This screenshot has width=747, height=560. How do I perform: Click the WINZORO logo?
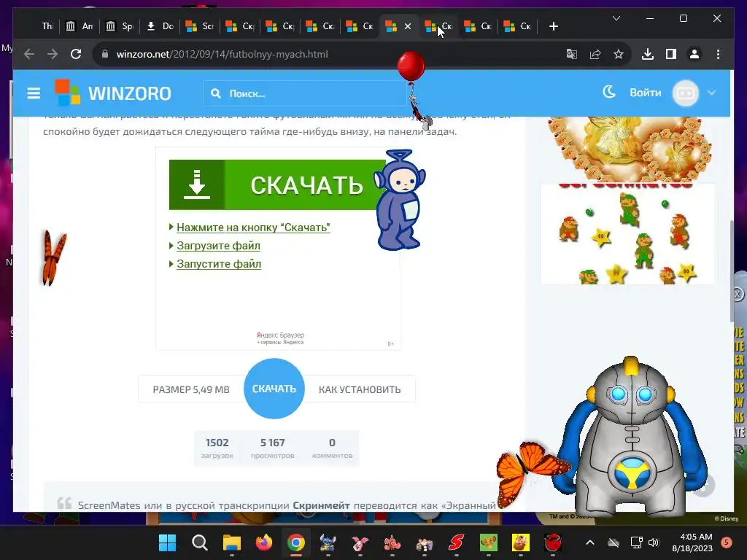[113, 93]
